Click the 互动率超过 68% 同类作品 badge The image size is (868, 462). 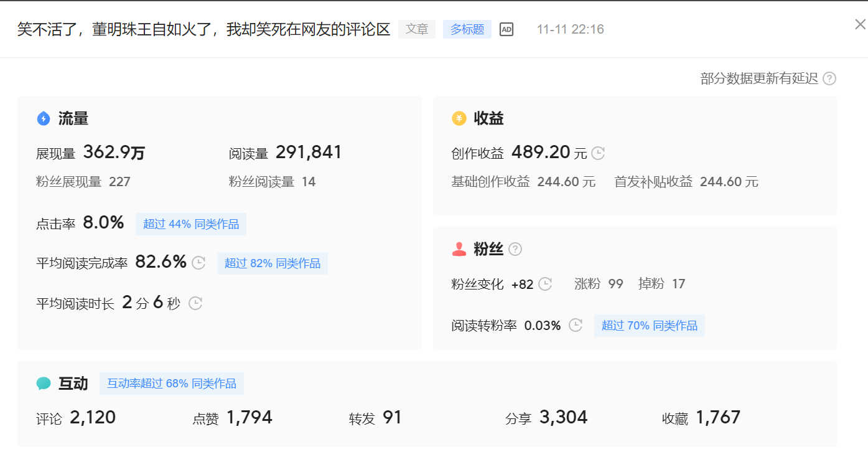(x=172, y=384)
